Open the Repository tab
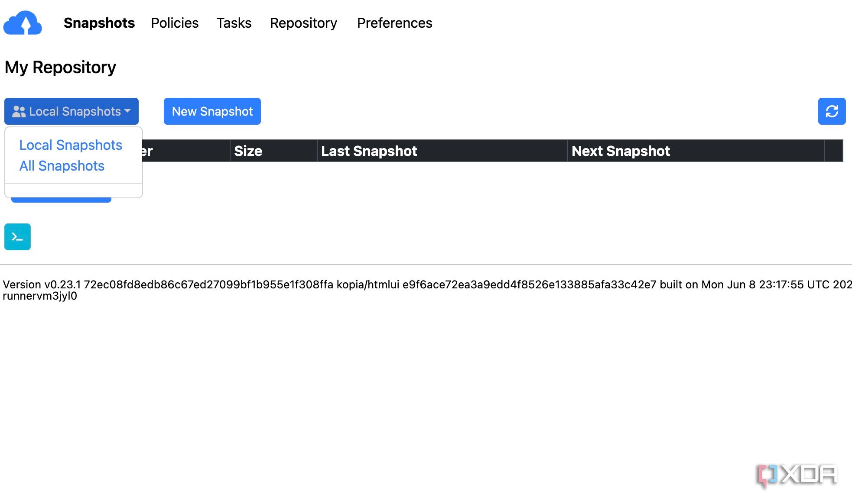Image resolution: width=852 pixels, height=504 pixels. click(x=303, y=23)
